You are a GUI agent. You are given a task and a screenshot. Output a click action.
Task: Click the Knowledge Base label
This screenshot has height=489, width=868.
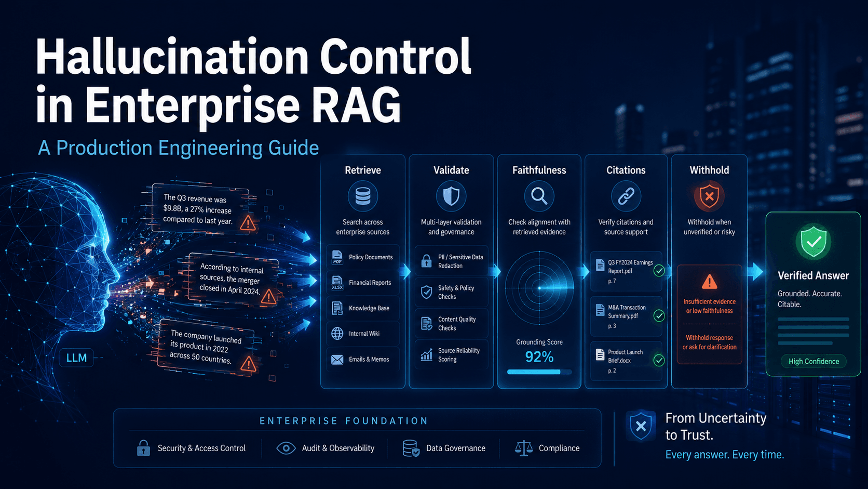pos(369,308)
